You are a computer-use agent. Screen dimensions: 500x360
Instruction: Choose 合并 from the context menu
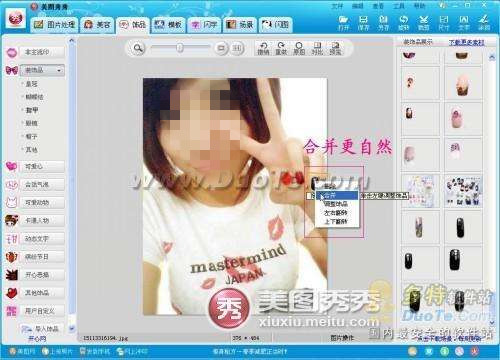[337, 196]
